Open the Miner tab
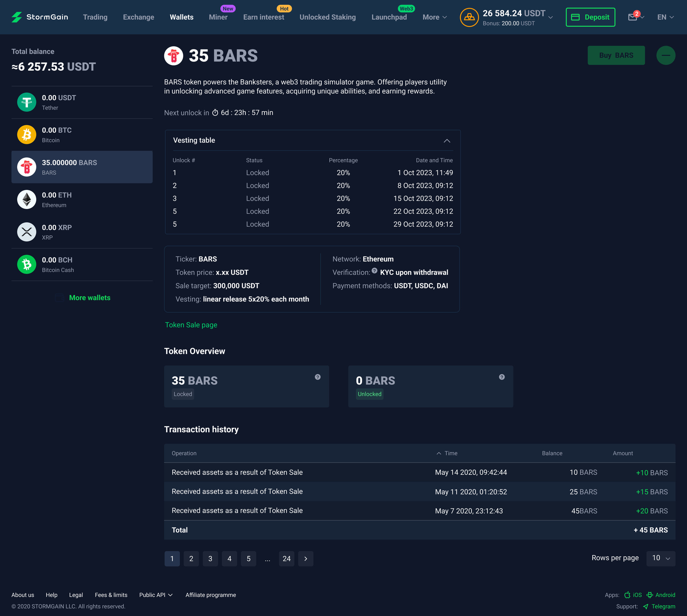The height and width of the screenshot is (616, 687). [x=218, y=17]
